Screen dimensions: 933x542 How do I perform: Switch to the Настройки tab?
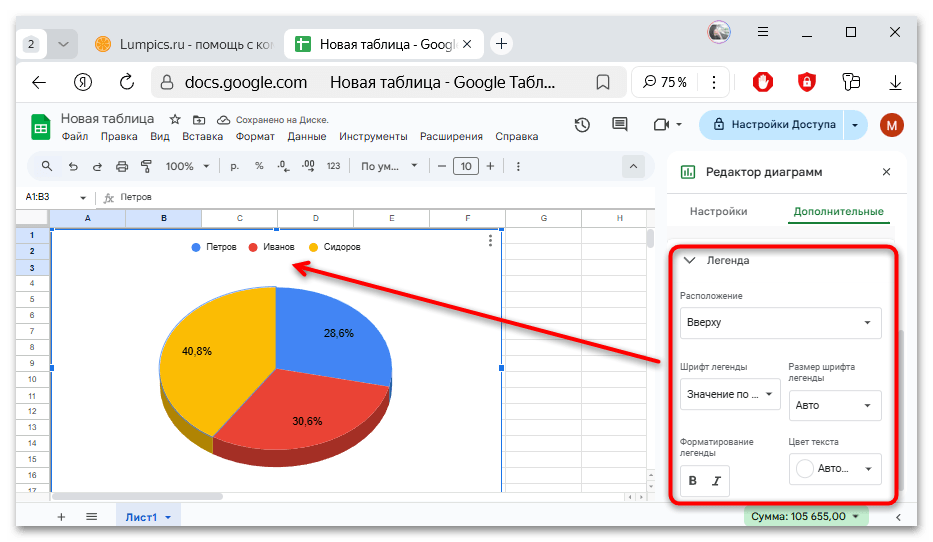click(x=719, y=212)
